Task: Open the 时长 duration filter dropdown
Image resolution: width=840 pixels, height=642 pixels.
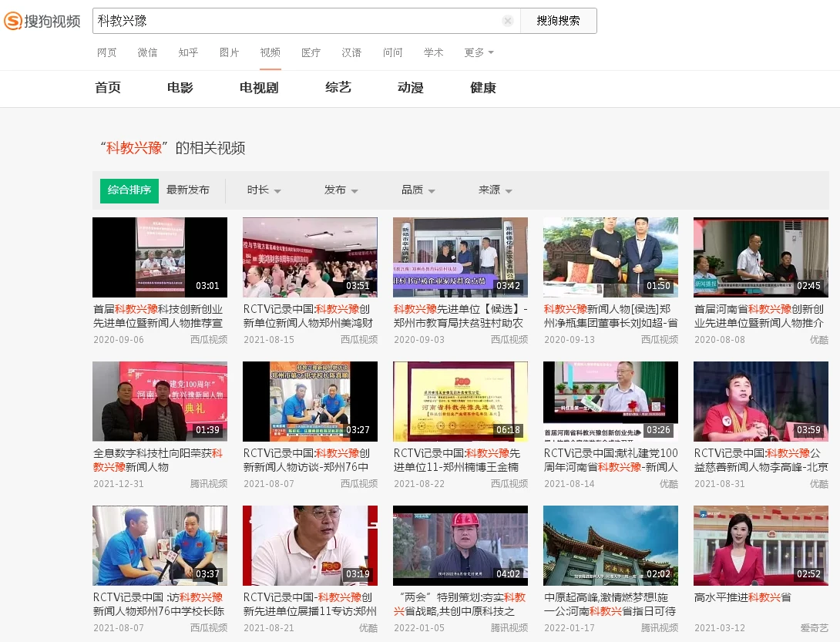Action: tap(264, 190)
